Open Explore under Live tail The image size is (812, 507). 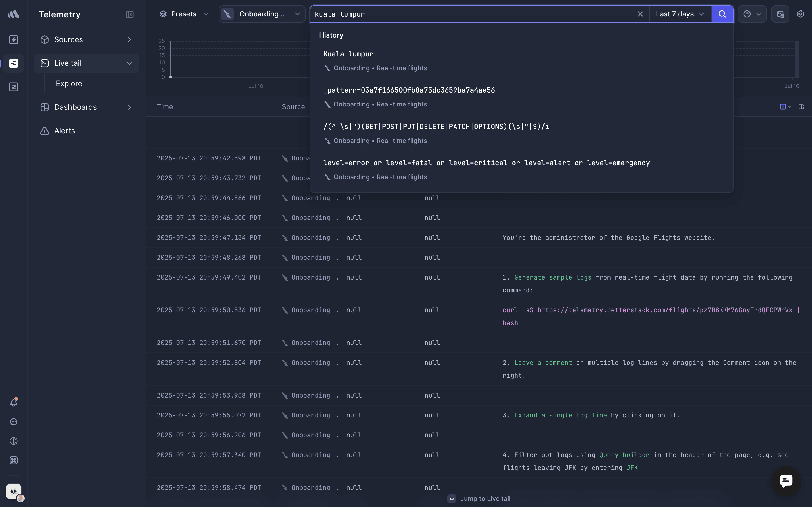(69, 83)
